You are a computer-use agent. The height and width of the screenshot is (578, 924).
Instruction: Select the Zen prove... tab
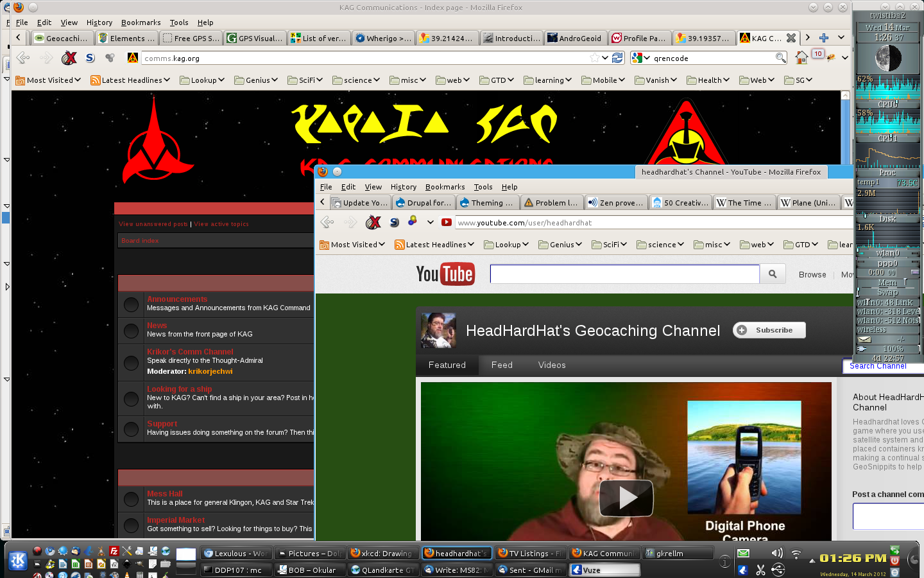coord(616,203)
